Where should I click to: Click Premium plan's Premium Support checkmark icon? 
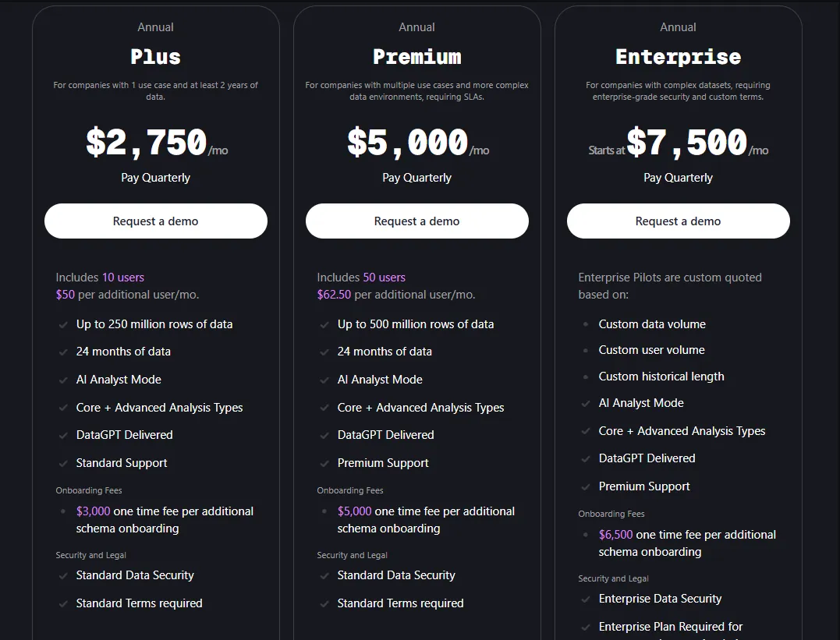pyautogui.click(x=324, y=463)
